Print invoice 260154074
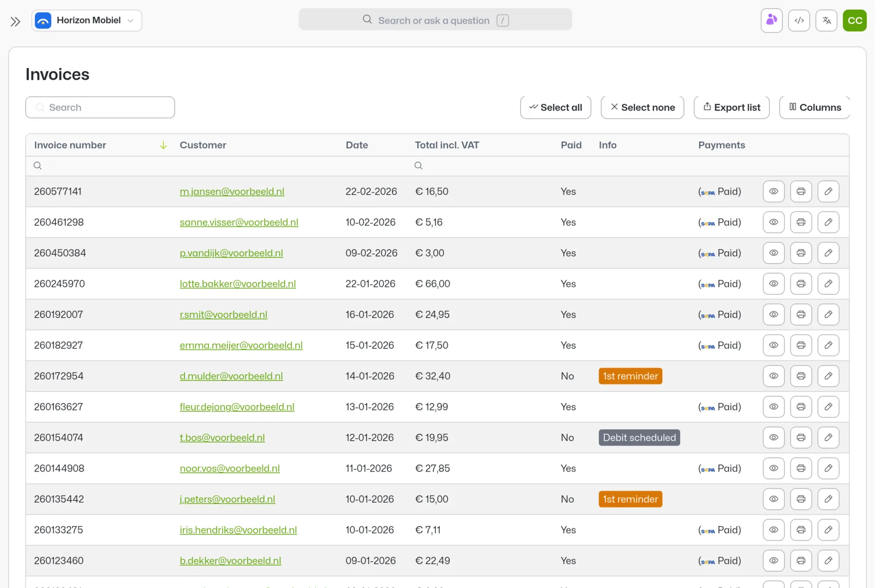Viewport: 875px width, 588px height. [801, 438]
